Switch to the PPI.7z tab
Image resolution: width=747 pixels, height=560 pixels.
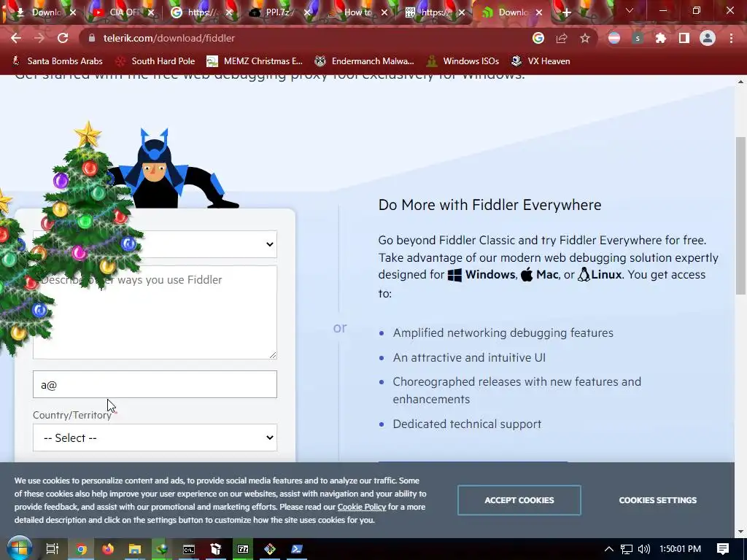278,13
